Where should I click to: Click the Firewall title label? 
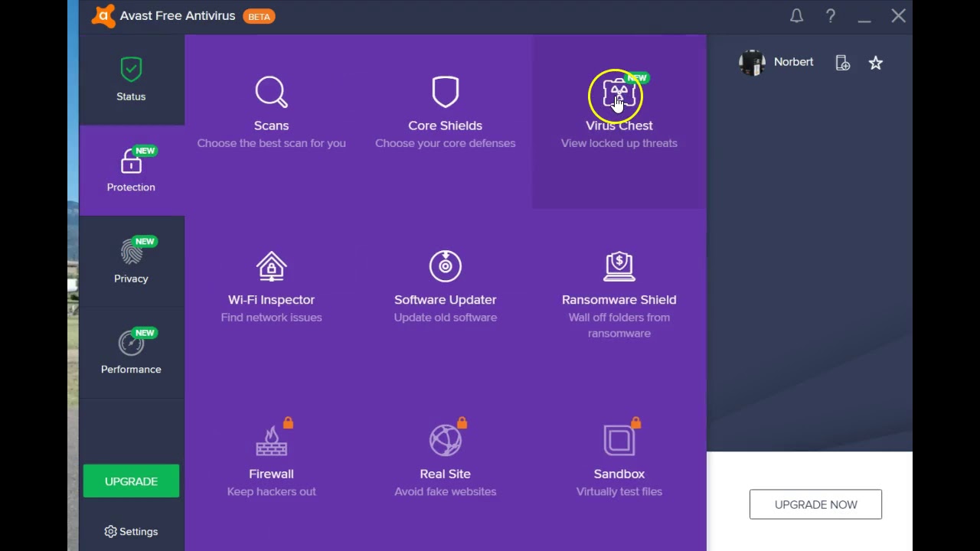click(271, 474)
